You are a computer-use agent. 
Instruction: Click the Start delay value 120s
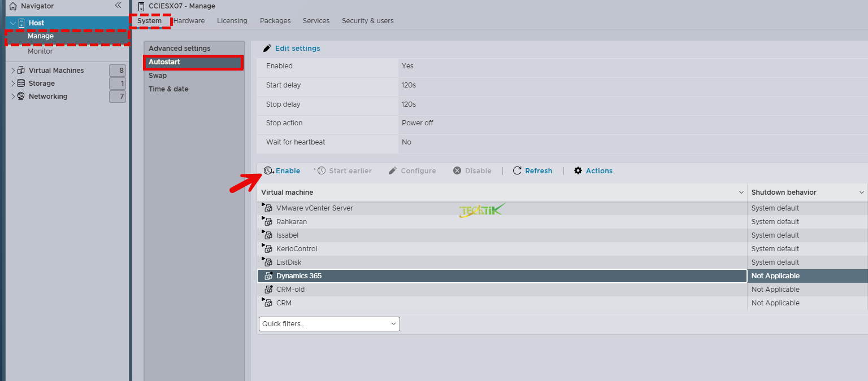(x=409, y=85)
